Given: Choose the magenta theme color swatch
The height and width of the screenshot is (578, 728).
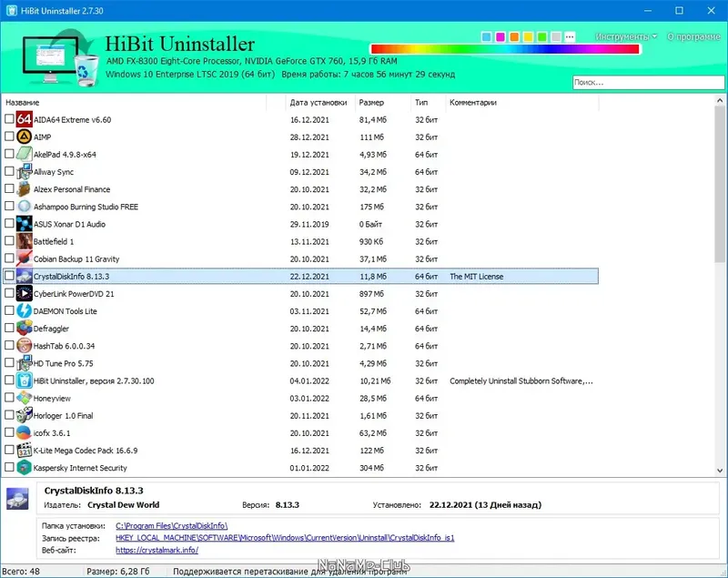Looking at the screenshot, I should (500, 36).
